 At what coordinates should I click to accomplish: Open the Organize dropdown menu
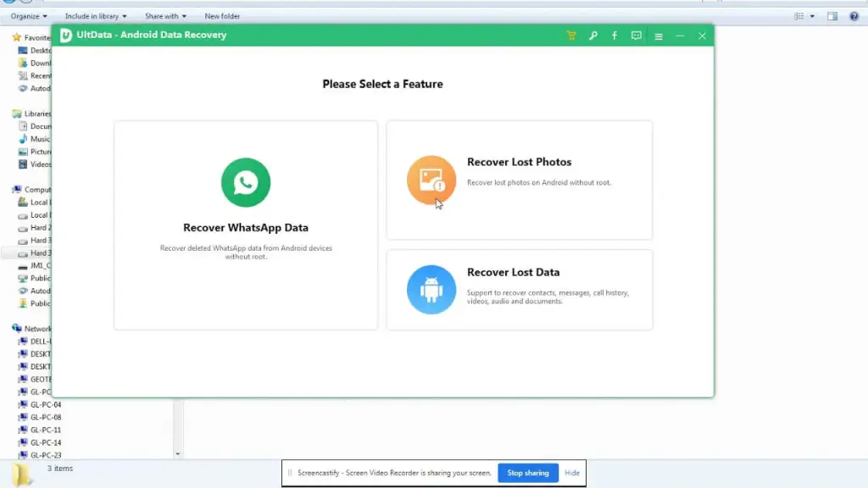(x=29, y=16)
